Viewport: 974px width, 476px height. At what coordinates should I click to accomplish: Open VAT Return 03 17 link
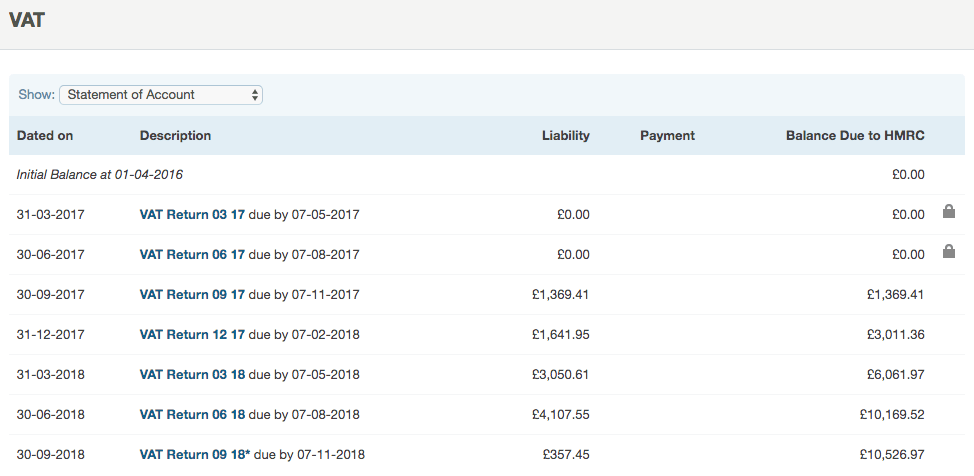[192, 214]
